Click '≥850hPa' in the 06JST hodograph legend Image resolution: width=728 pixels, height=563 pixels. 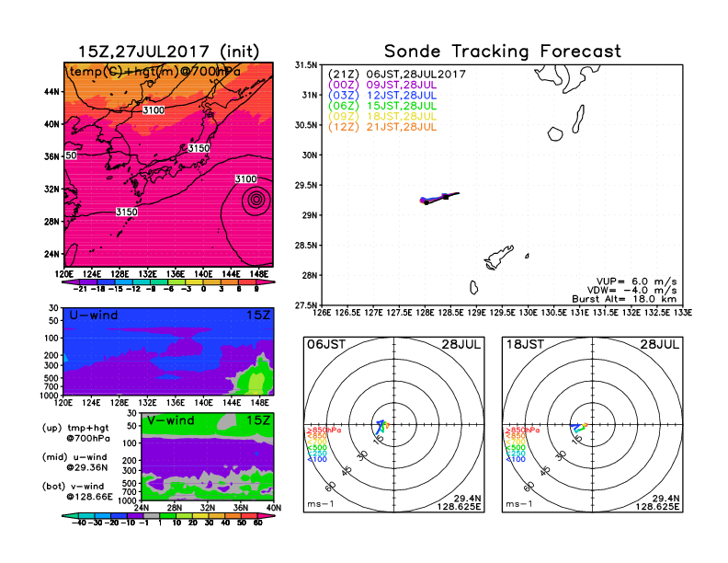[324, 431]
